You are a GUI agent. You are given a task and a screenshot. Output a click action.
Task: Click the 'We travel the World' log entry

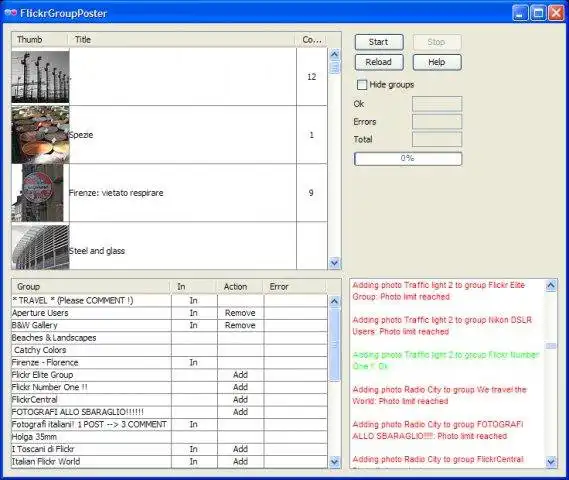pos(439,395)
